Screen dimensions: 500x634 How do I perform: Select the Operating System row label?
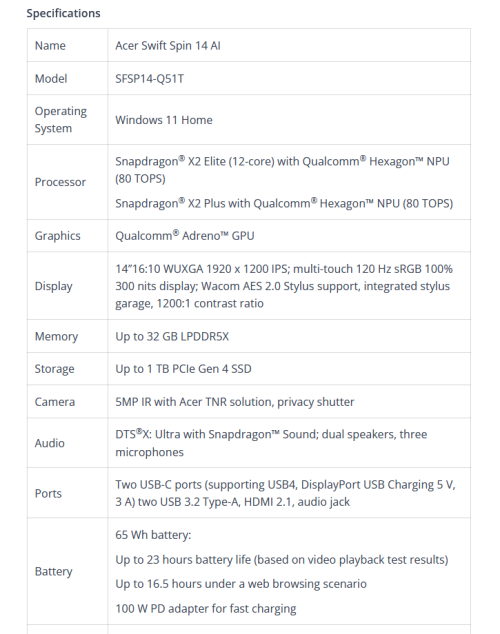pos(61,120)
